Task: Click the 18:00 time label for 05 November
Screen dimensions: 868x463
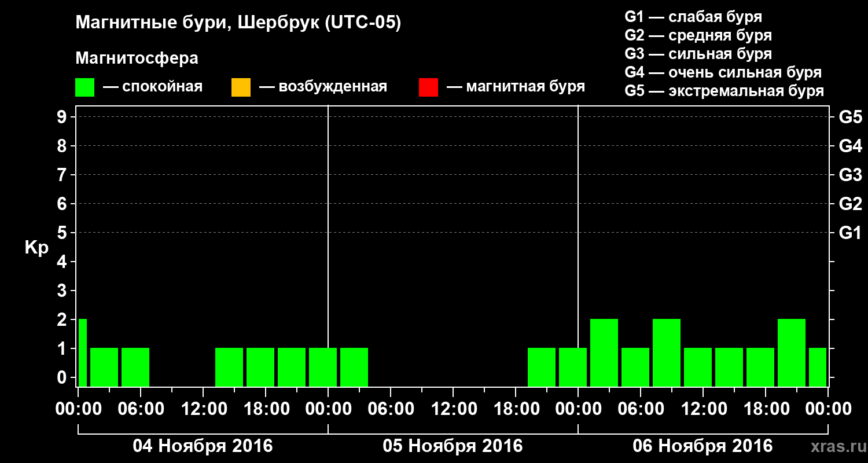Action: pyautogui.click(x=516, y=409)
